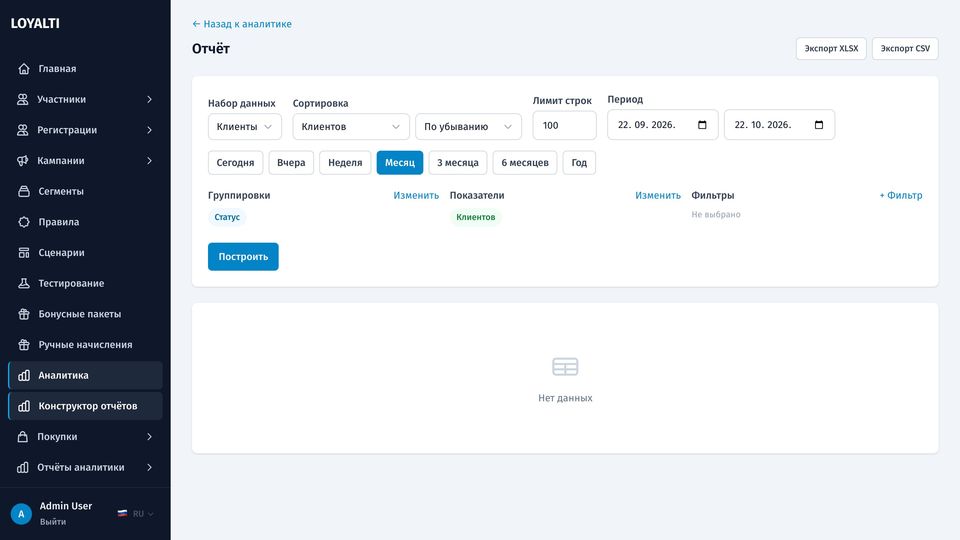Image resolution: width=960 pixels, height=540 pixels.
Task: Expand the Отчёты аналитики submenu chevron
Action: pos(149,467)
